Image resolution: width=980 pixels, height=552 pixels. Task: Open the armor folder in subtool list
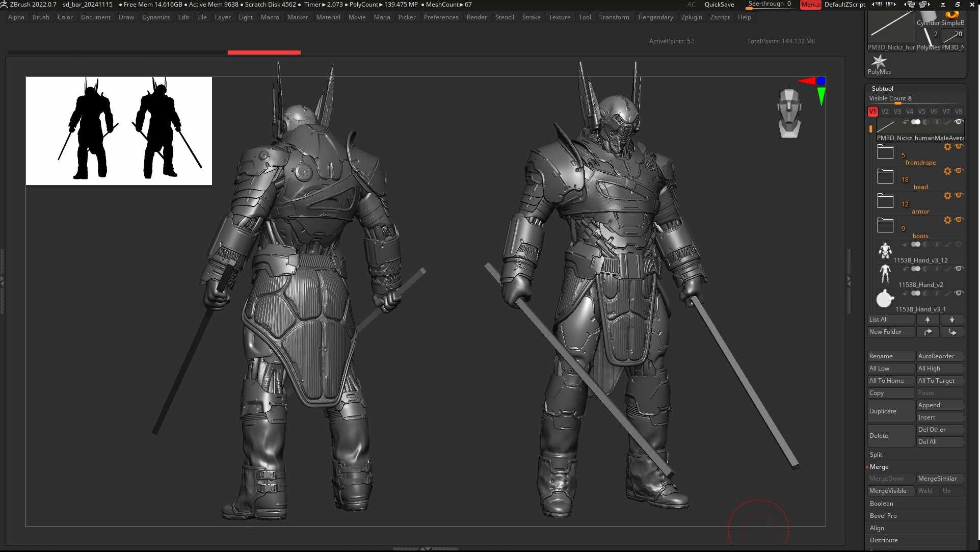885,201
